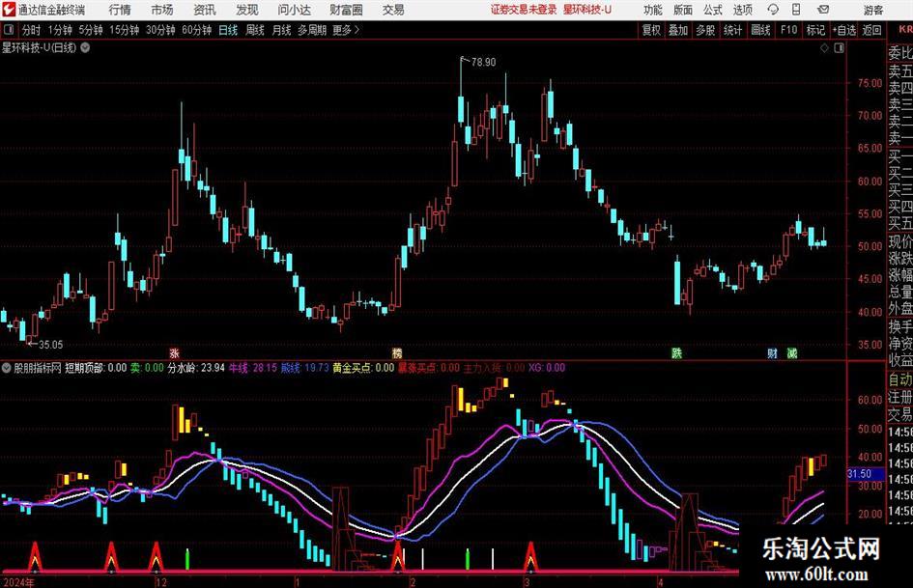This screenshot has width=913, height=588.
Task: Open the 选项 menu
Action: [x=742, y=10]
